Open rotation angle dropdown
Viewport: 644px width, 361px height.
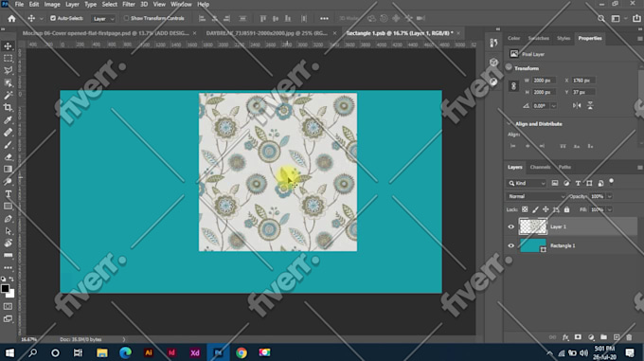[554, 105]
